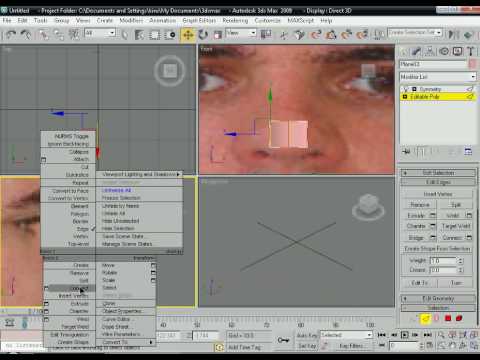The image size is (480, 360).
Task: Click the Weight spinner arrows
Action: coord(461,261)
